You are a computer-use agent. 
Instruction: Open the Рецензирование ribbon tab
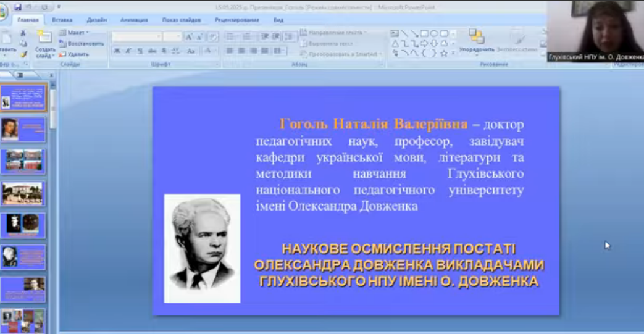(237, 20)
